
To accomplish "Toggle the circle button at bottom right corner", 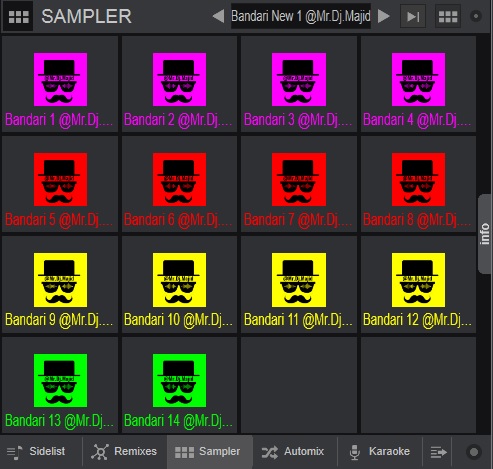I will tap(474, 452).
